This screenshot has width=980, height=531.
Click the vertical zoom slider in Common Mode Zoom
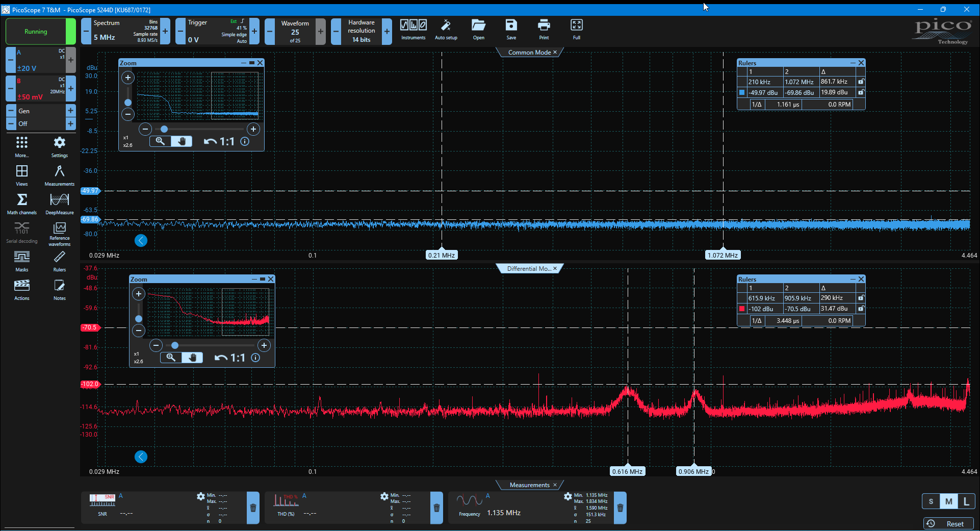point(128,102)
